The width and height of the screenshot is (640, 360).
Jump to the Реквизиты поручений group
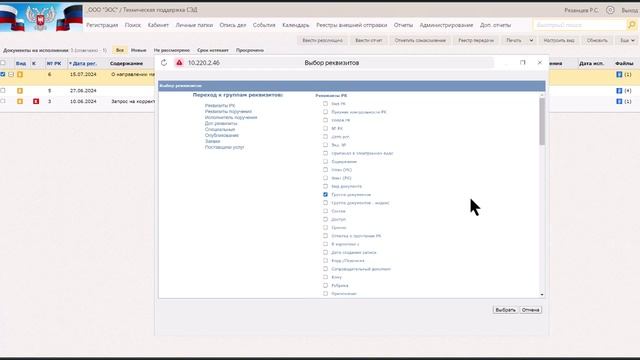[228, 111]
